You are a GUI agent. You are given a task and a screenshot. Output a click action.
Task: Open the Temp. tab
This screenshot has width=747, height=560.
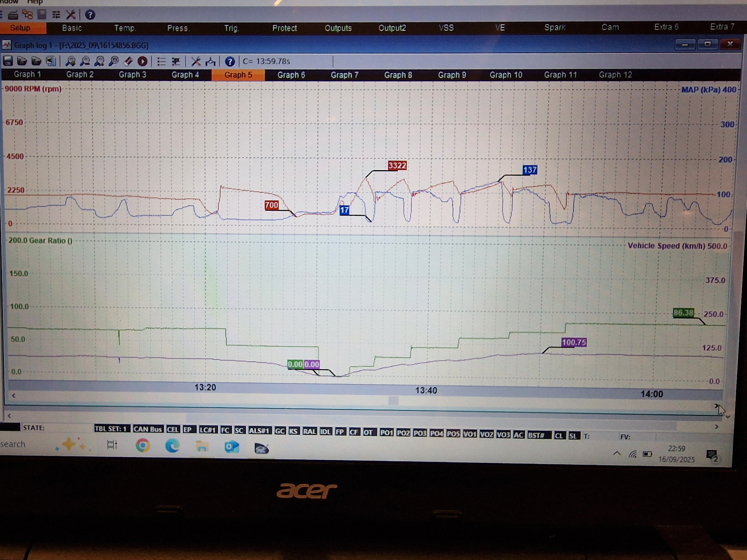tap(125, 28)
